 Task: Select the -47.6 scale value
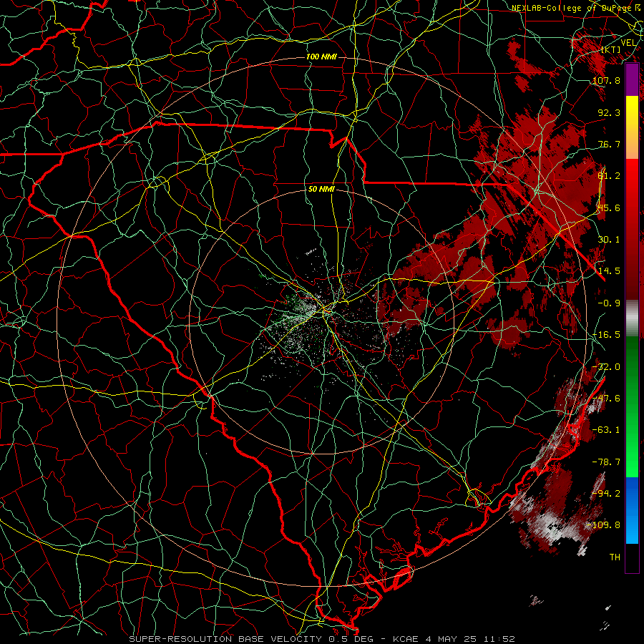tap(607, 399)
